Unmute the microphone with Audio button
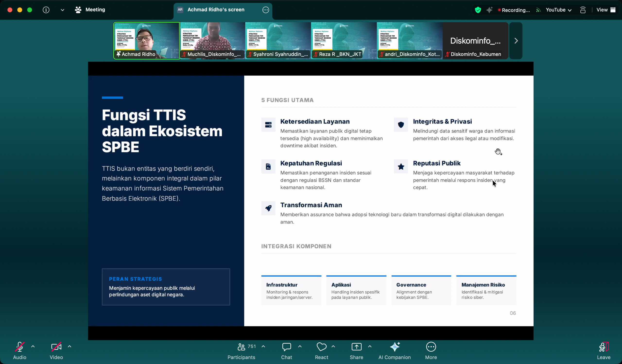This screenshot has width=622, height=364. click(19, 350)
